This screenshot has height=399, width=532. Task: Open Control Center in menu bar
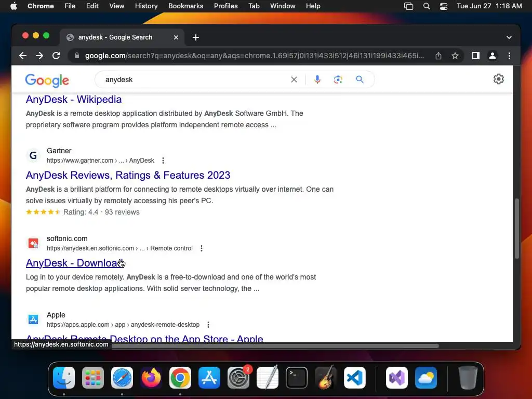coord(444,6)
